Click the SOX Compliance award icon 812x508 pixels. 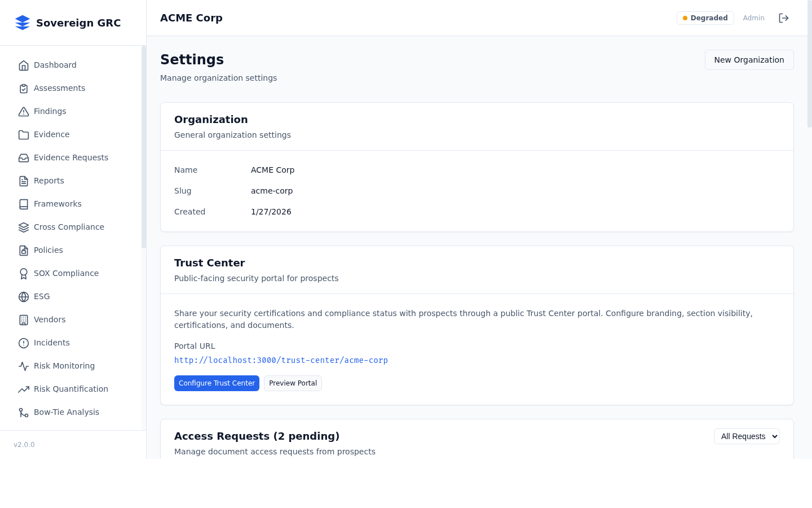(24, 274)
